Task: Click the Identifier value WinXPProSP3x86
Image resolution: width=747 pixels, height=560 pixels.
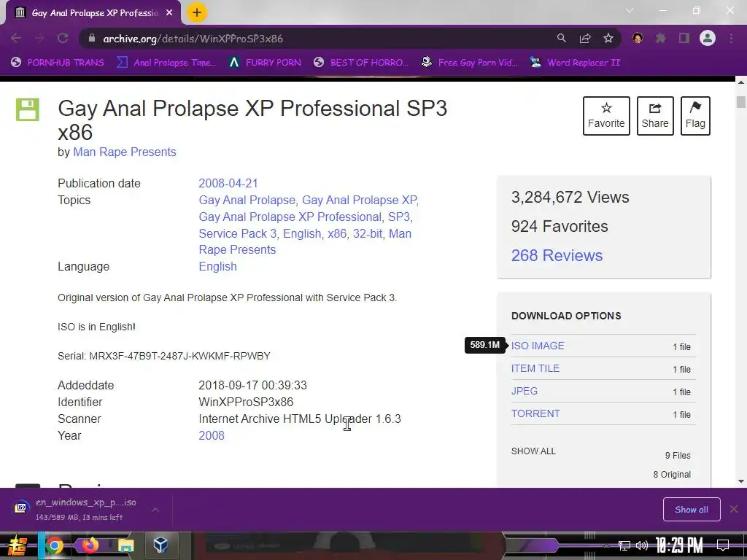Action: pyautogui.click(x=246, y=402)
